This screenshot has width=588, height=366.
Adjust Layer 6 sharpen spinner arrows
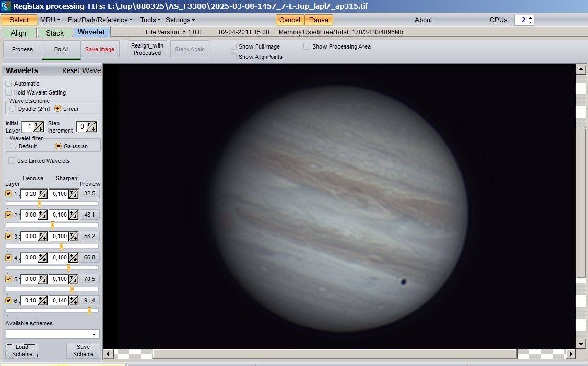[74, 301]
